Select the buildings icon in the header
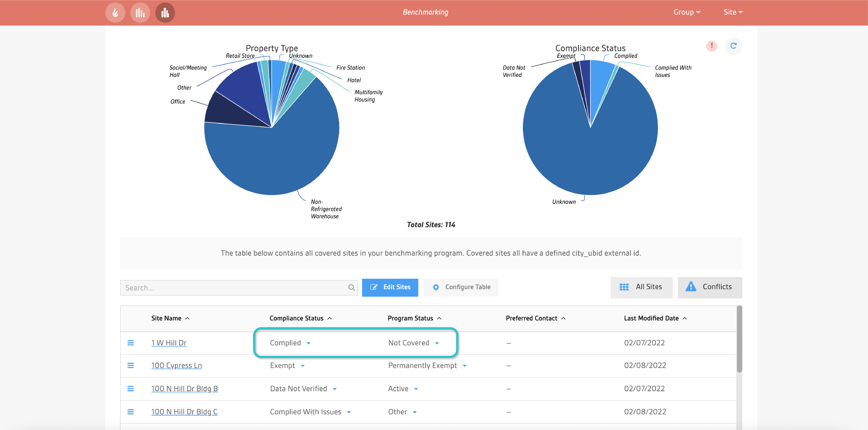Image resolution: width=868 pixels, height=430 pixels. click(165, 13)
